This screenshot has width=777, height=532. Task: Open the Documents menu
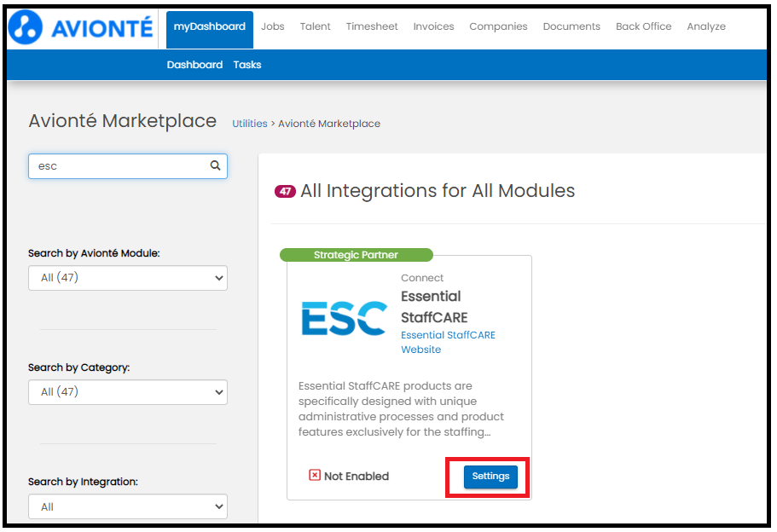click(x=571, y=26)
